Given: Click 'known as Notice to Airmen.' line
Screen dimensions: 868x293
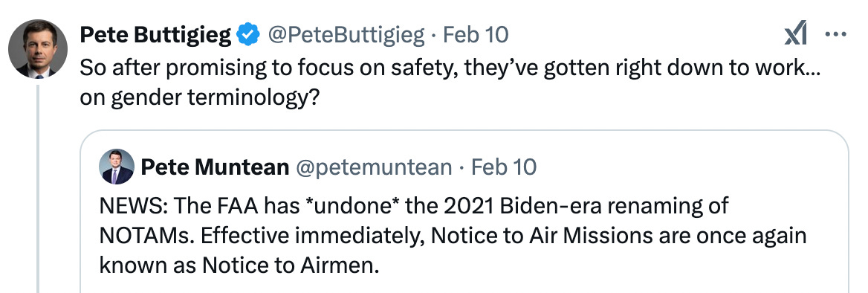Looking at the screenshot, I should pyautogui.click(x=239, y=265).
